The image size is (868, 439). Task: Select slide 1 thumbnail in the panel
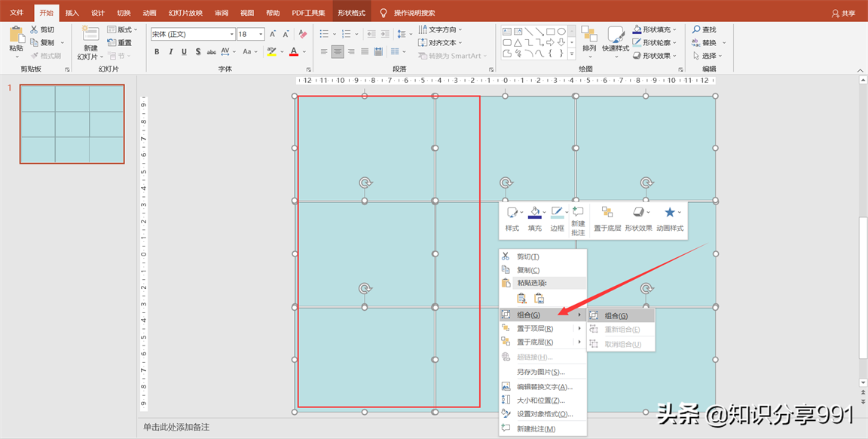(x=72, y=124)
